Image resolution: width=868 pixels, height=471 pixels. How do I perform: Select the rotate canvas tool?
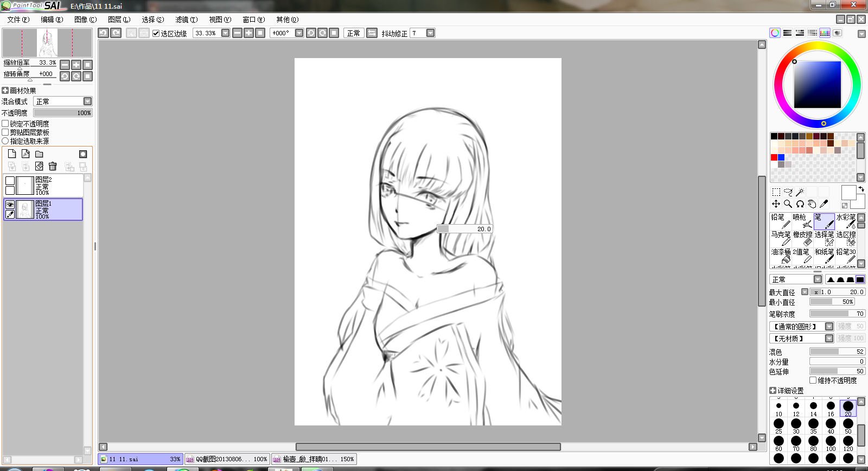coord(800,204)
